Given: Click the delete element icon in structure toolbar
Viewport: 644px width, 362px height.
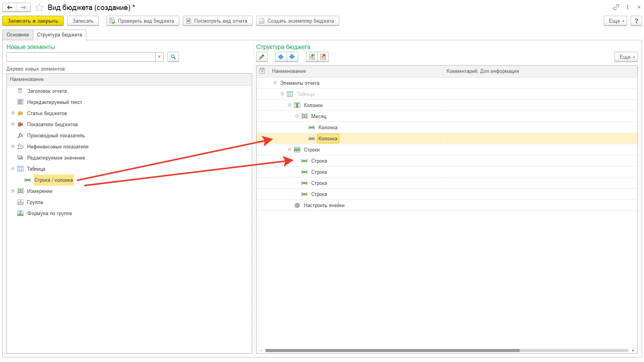Looking at the screenshot, I should [323, 57].
